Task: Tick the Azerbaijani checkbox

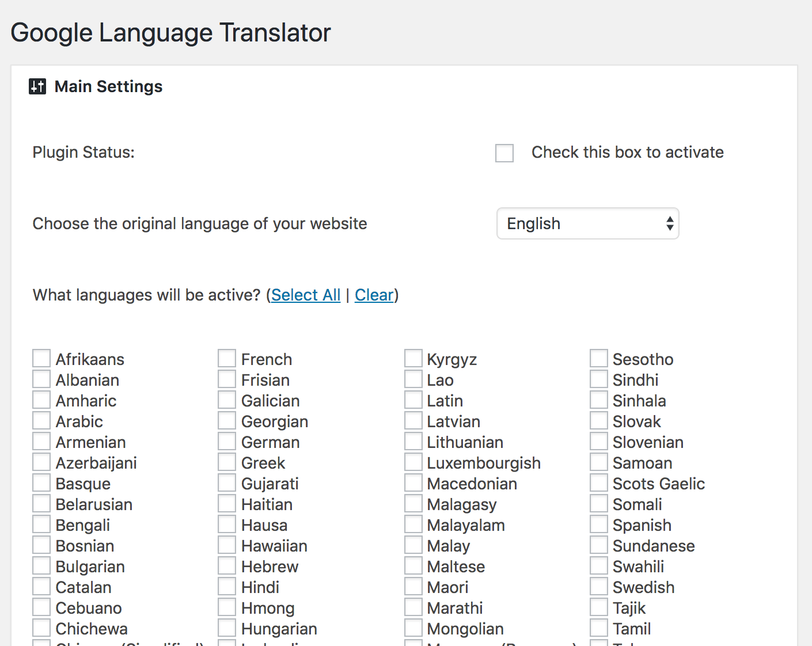Action: point(41,462)
